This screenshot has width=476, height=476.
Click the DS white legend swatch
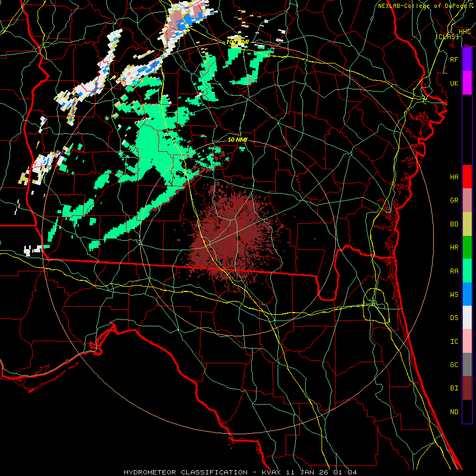[467, 317]
